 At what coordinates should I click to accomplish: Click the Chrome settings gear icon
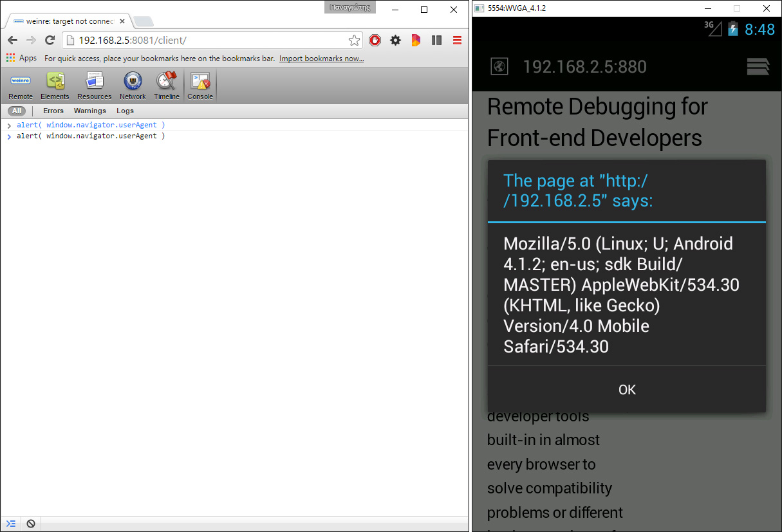395,40
